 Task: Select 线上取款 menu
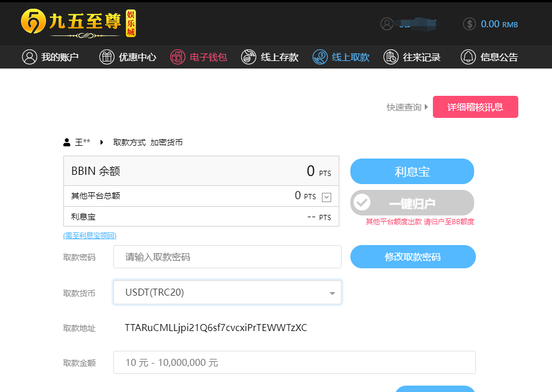[340, 57]
